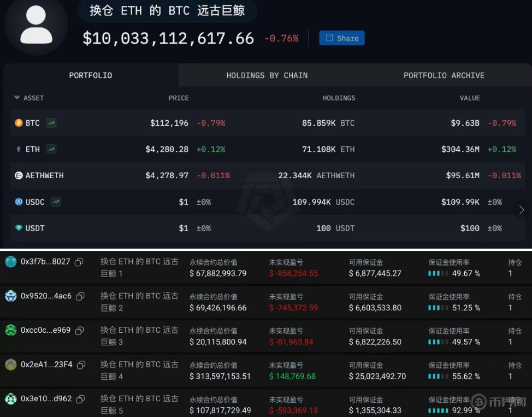532x417 pixels.
Task: Copy address 0x3e10...d962
Action: (80, 399)
